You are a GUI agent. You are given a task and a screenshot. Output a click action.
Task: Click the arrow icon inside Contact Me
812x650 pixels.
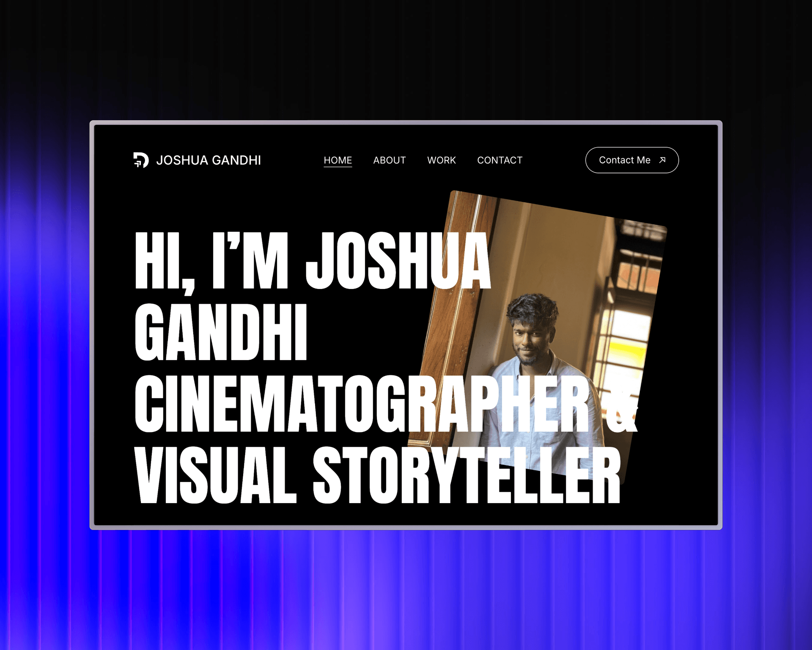[662, 160]
